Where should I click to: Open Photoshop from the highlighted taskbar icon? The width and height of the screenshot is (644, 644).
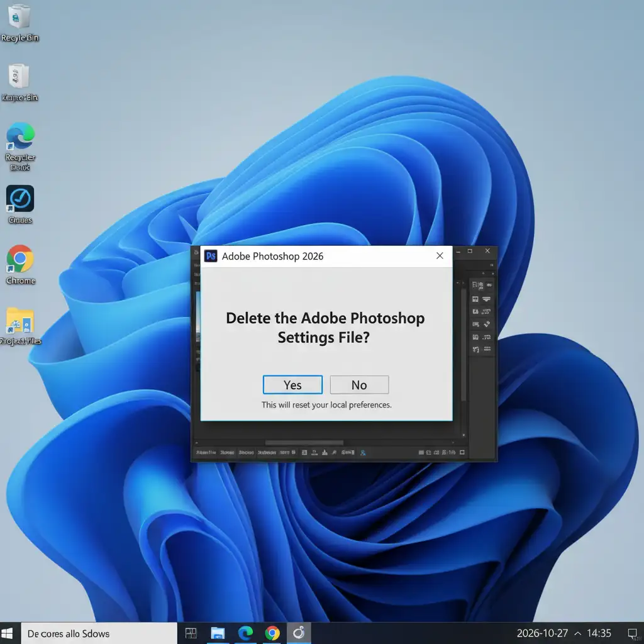click(299, 633)
